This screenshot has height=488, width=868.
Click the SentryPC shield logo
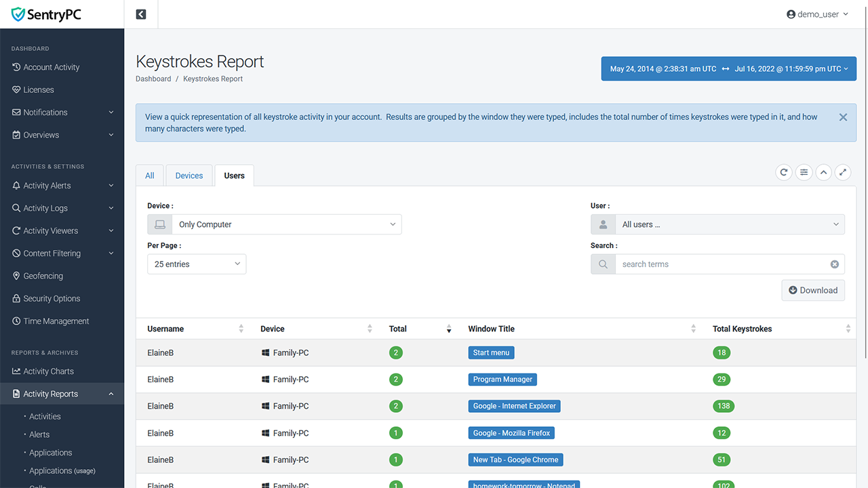tap(46, 14)
